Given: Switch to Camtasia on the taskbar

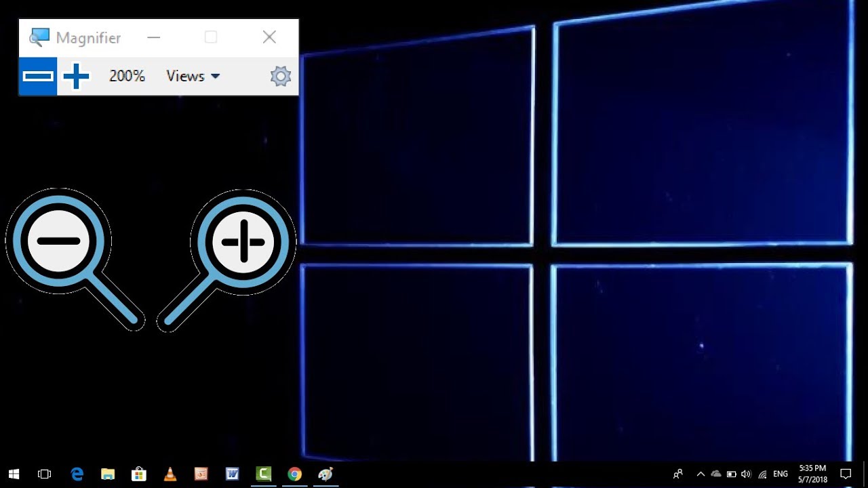Looking at the screenshot, I should (264, 474).
